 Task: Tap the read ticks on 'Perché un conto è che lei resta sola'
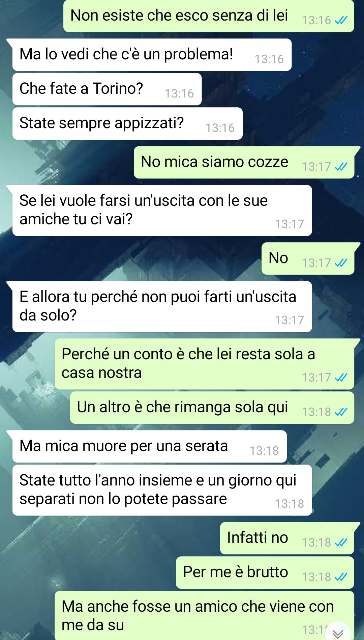coord(341,378)
